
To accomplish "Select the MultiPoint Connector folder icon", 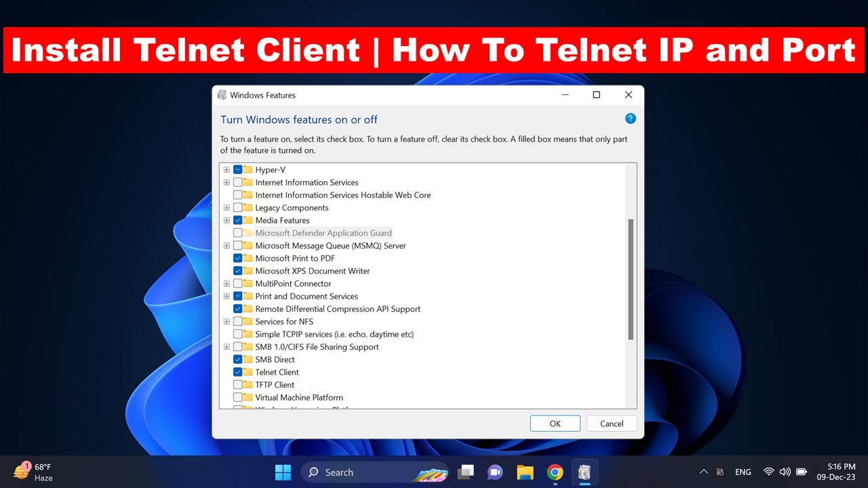I will [x=248, y=284].
